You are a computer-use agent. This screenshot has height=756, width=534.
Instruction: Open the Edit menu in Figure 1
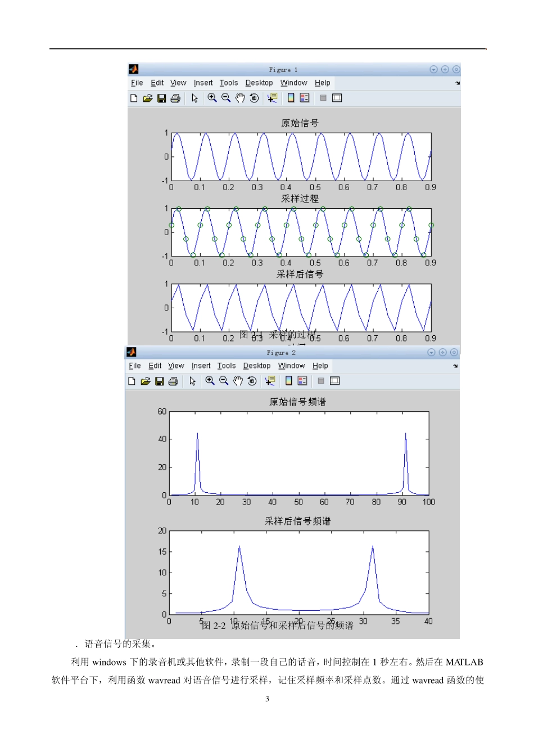coord(157,83)
